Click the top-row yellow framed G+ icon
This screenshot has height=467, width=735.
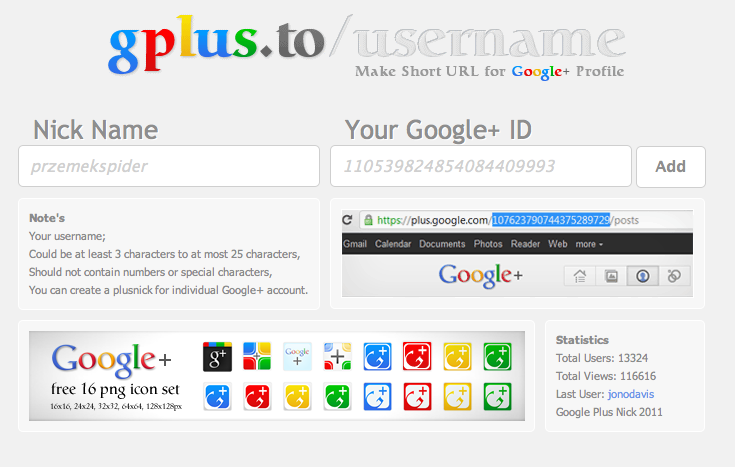pyautogui.click(x=458, y=357)
